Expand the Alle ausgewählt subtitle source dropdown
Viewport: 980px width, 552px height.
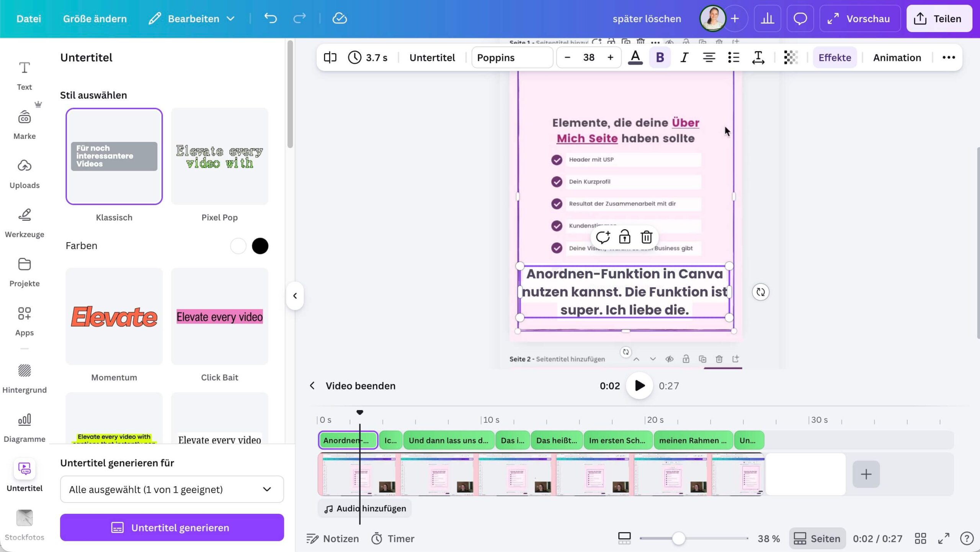tap(172, 489)
